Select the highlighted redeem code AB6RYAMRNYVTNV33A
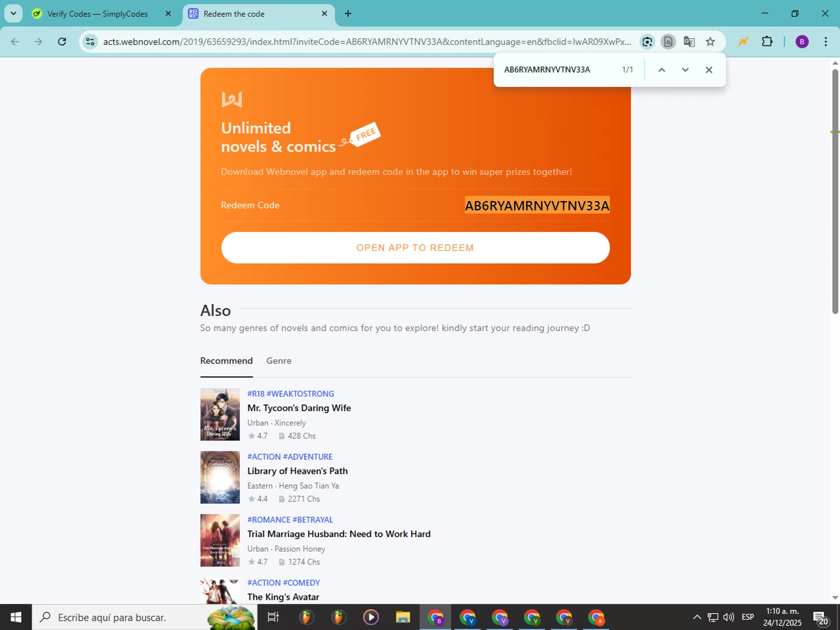 (x=537, y=206)
